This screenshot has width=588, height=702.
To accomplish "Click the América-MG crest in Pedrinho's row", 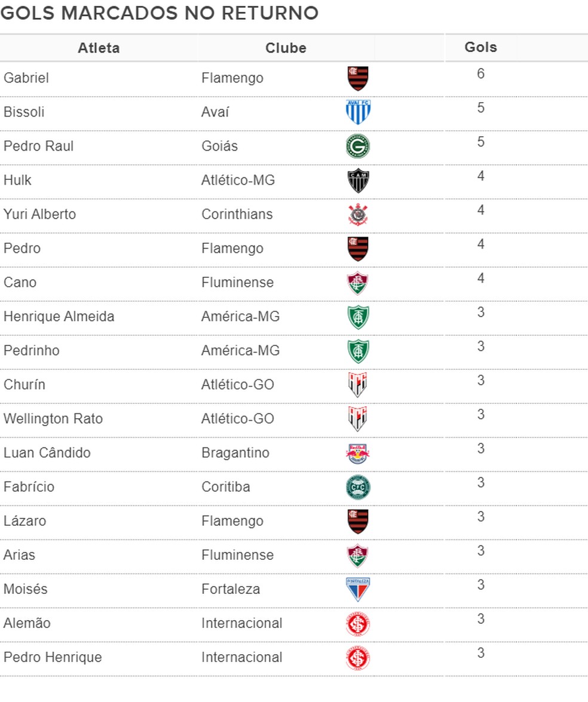I will (x=358, y=351).
